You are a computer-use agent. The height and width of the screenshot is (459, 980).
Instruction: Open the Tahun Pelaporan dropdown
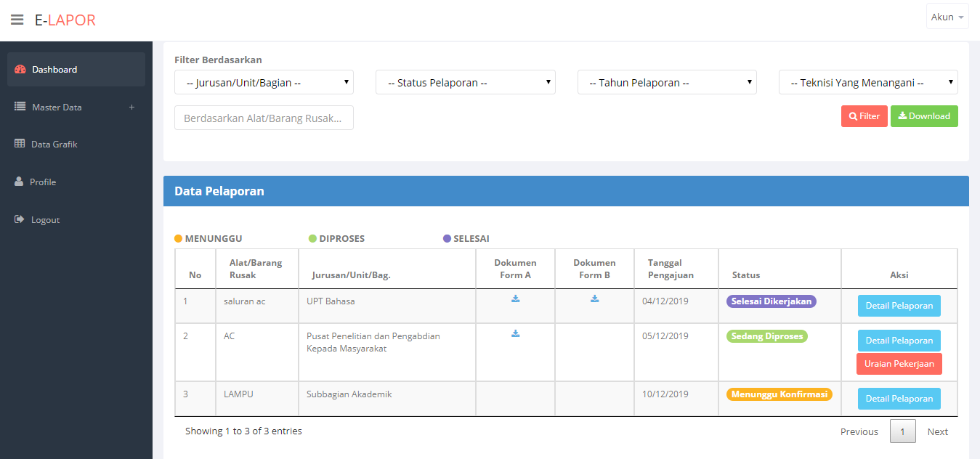(667, 82)
